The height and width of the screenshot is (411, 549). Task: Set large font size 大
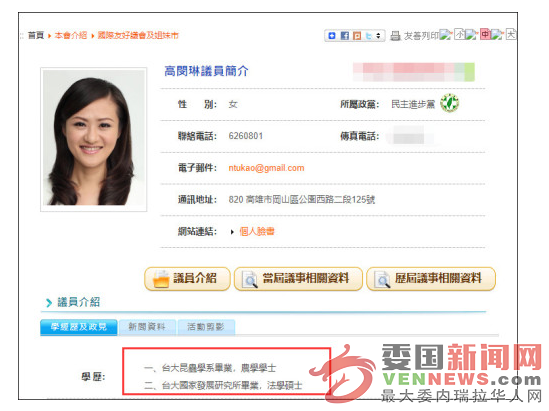click(511, 34)
